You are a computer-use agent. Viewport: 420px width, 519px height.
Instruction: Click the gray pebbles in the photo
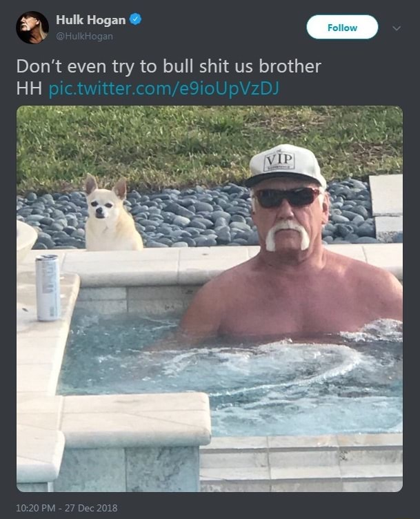point(199,215)
